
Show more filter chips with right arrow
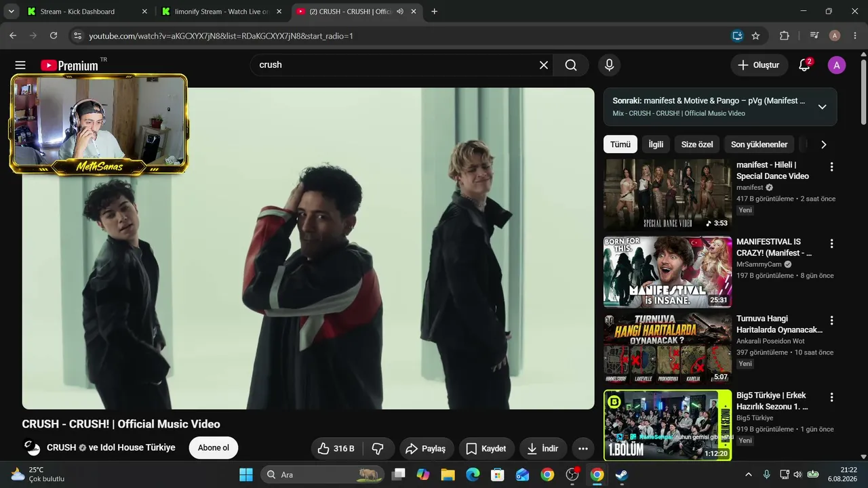click(x=824, y=144)
